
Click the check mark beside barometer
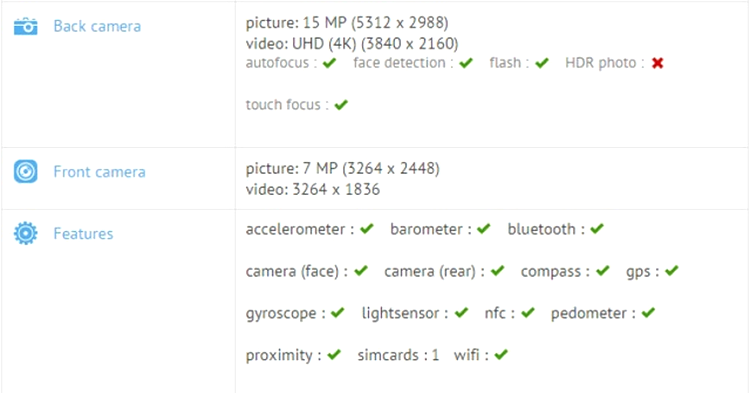pos(484,229)
